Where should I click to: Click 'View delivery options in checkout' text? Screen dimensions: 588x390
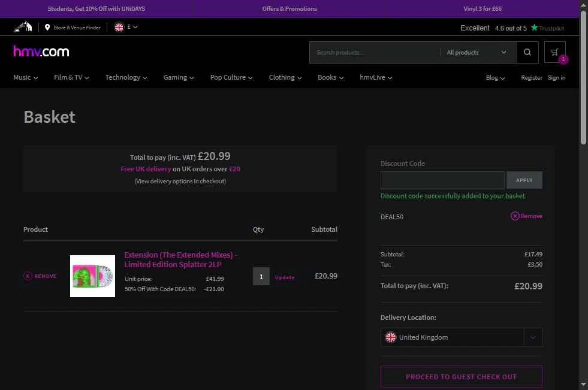(x=180, y=182)
